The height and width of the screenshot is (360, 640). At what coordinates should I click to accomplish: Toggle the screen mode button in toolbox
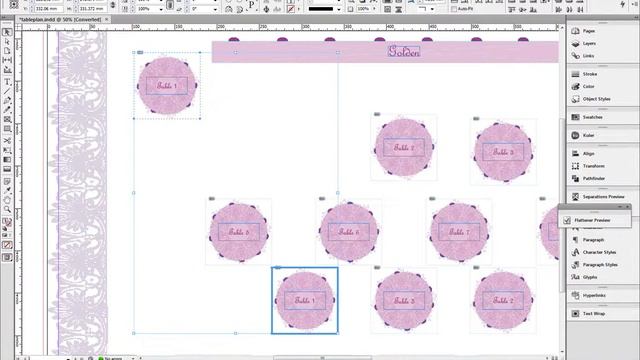[x=7, y=258]
